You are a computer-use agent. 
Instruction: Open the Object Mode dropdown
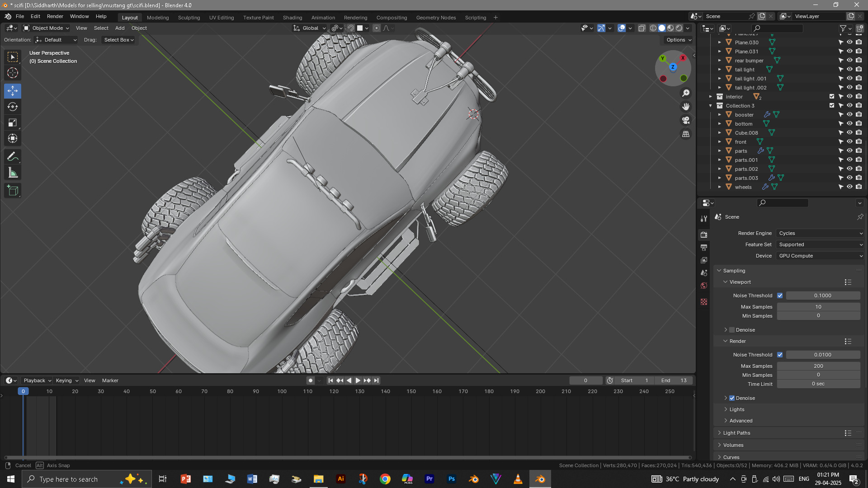pyautogui.click(x=46, y=28)
